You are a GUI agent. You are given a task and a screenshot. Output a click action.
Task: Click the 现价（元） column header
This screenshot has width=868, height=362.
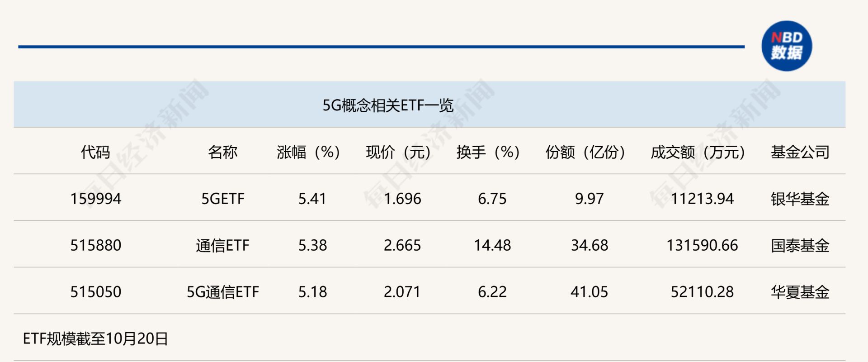pyautogui.click(x=398, y=152)
